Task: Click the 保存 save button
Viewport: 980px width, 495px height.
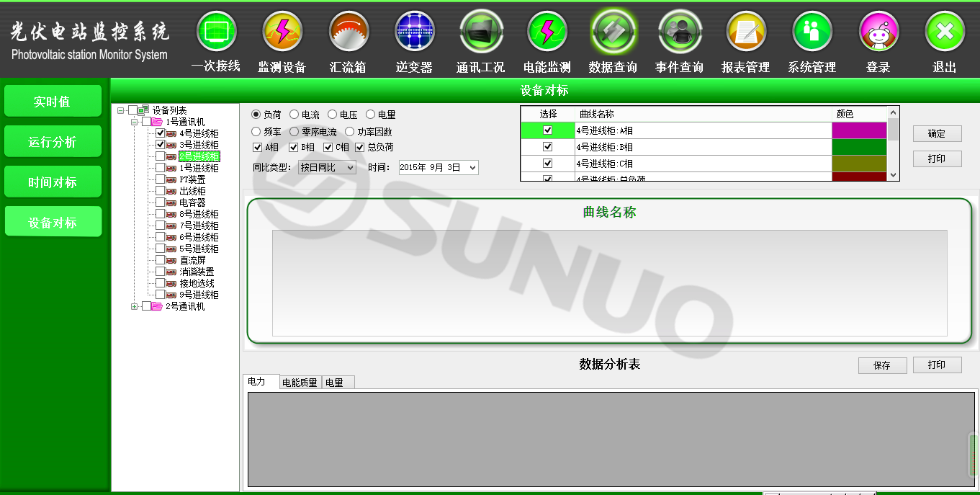Action: pyautogui.click(x=882, y=365)
